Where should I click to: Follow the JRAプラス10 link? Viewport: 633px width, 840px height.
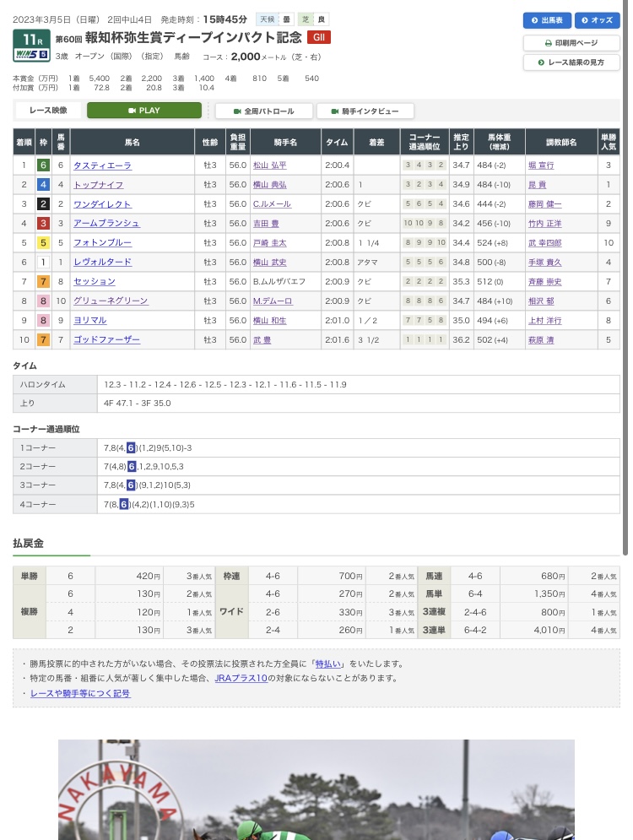241,678
